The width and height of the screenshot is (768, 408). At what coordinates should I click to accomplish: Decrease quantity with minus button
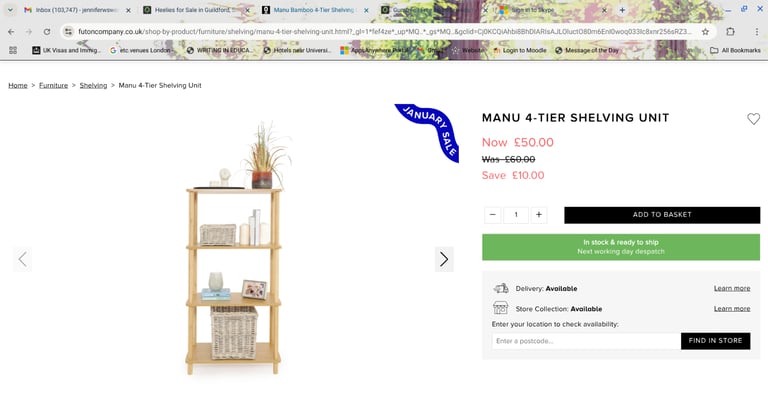pos(493,215)
